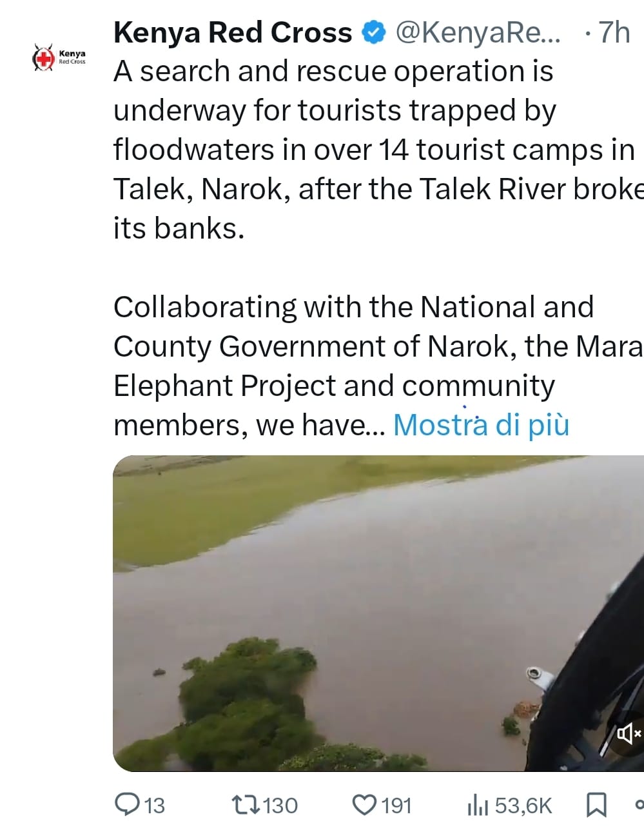Repost using the retweet arrows icon

coord(247,805)
